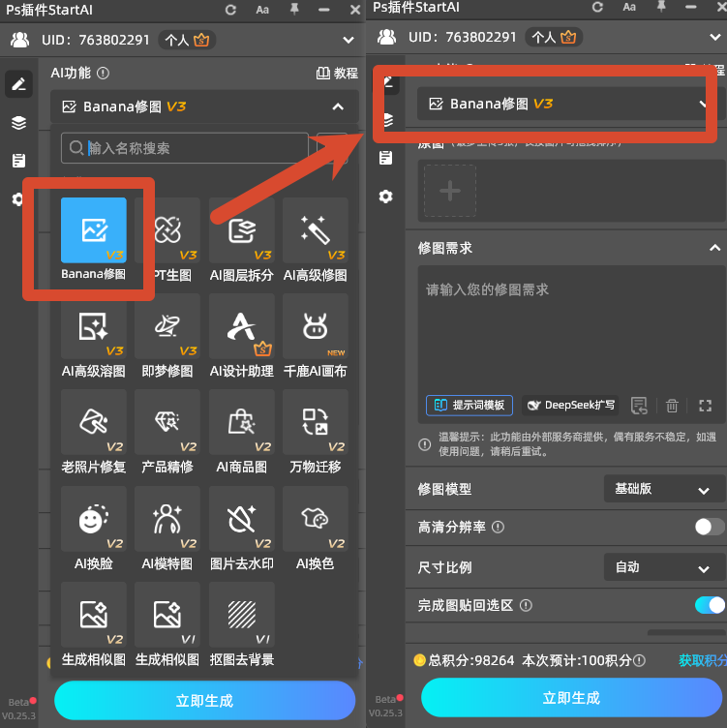Click right sidebar settings gear icon
Viewport: 727px width, 728px height.
(x=386, y=197)
